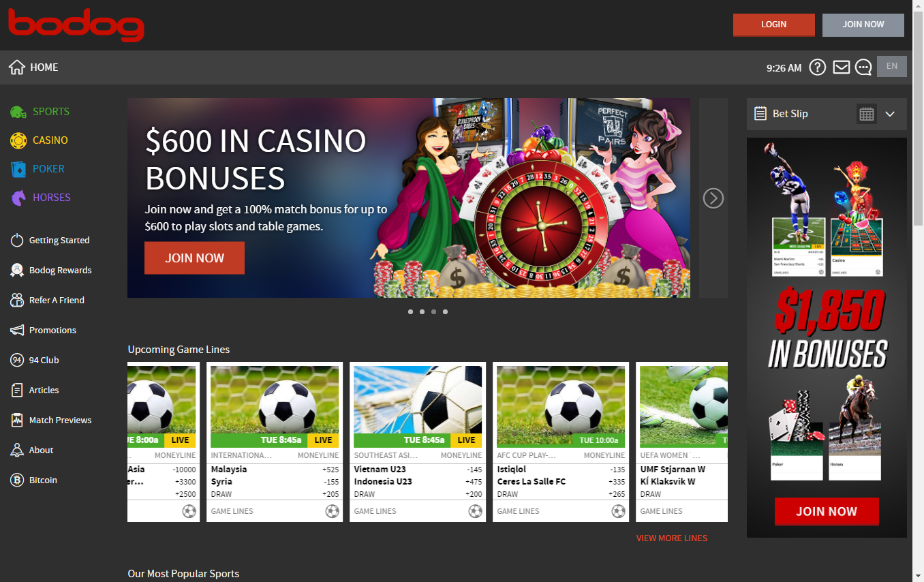Screen dimensions: 924x582
Task: Click soccer ball icon on Malaysia card
Action: (332, 511)
